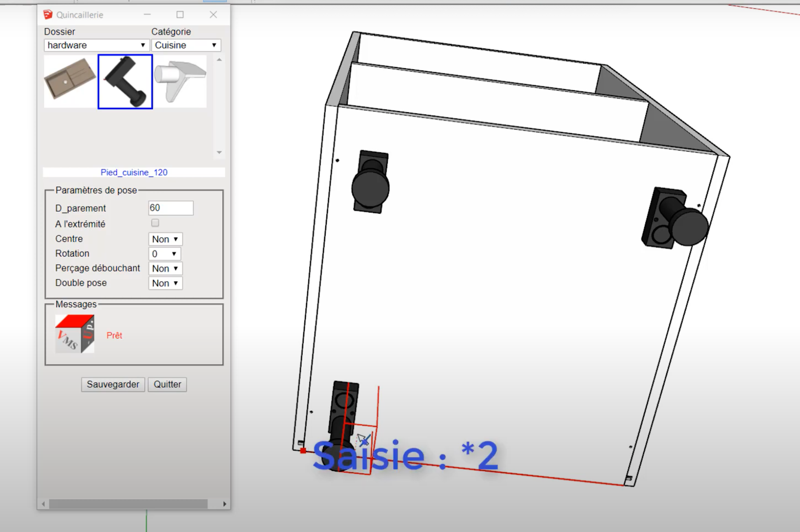
Task: Open the Rotation dropdown
Action: [x=165, y=254]
